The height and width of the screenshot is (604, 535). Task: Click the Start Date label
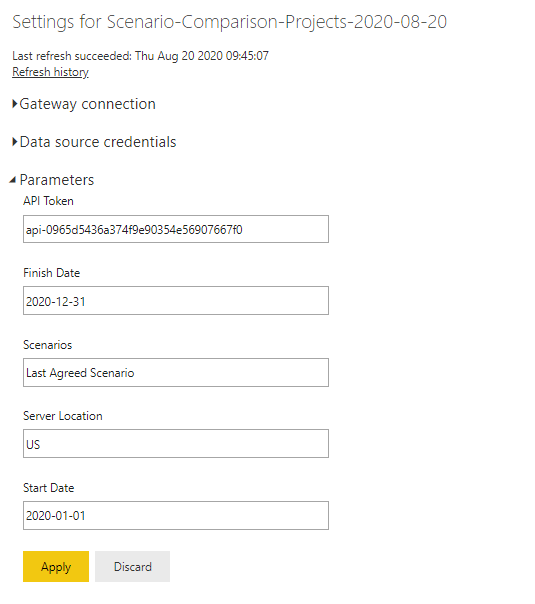[49, 488]
